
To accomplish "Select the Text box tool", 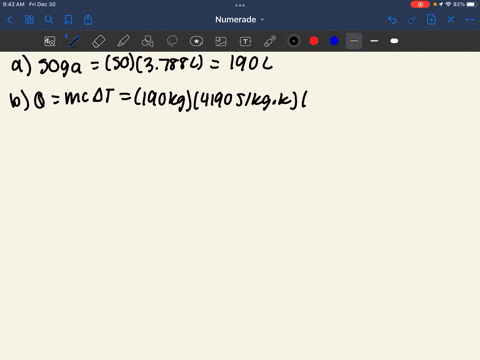I will point(245,41).
